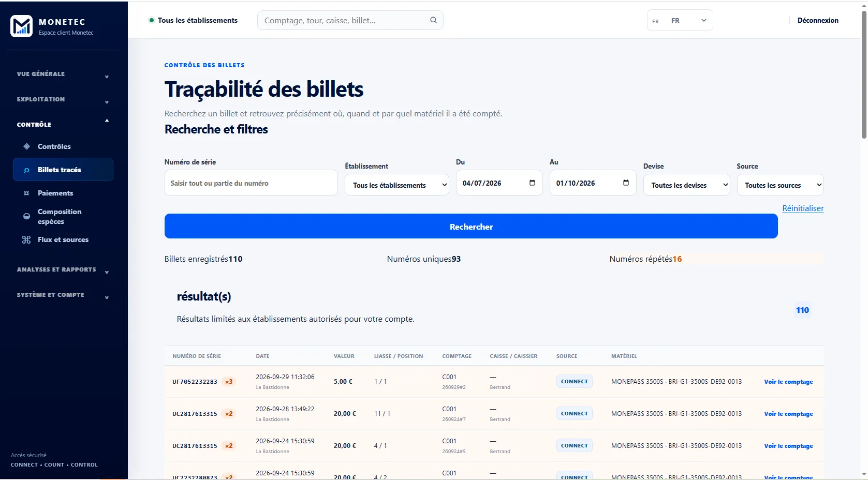Click the Au date field 01/10/2026
Screen dimensions: 868x480
[x=593, y=183]
